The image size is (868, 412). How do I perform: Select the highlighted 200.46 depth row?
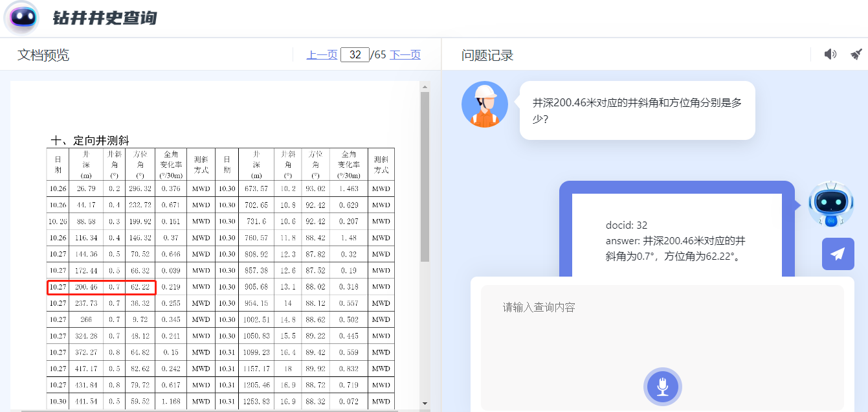tap(101, 287)
